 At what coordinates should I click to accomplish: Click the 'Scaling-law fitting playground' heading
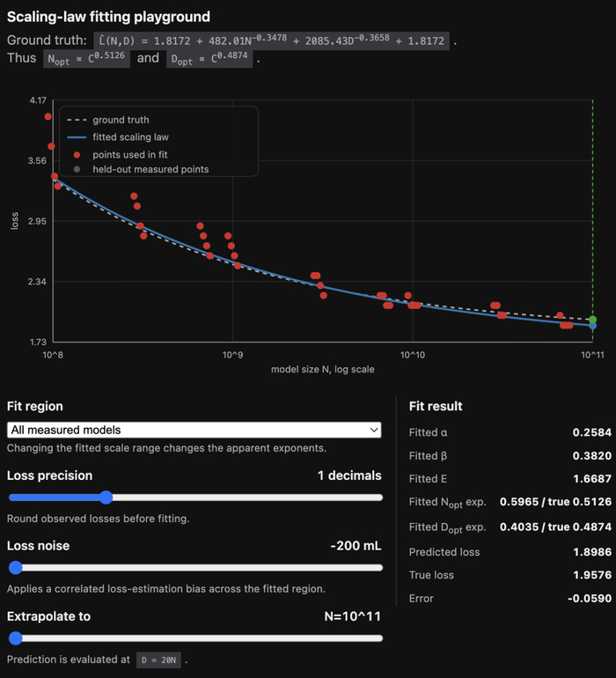point(108,17)
